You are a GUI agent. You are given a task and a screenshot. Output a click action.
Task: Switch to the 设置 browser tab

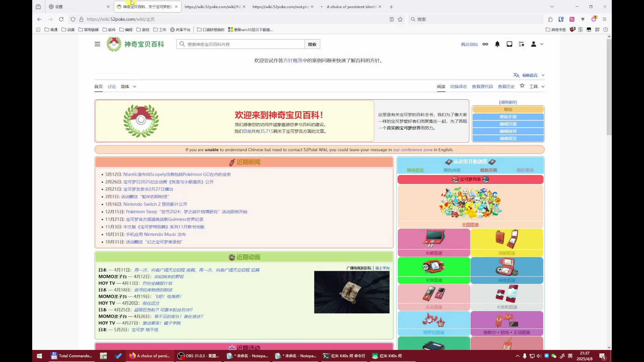(79, 7)
